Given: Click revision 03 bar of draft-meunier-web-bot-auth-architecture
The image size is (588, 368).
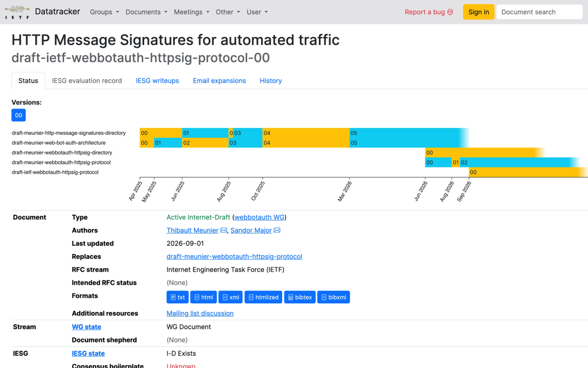Looking at the screenshot, I should pos(245,143).
